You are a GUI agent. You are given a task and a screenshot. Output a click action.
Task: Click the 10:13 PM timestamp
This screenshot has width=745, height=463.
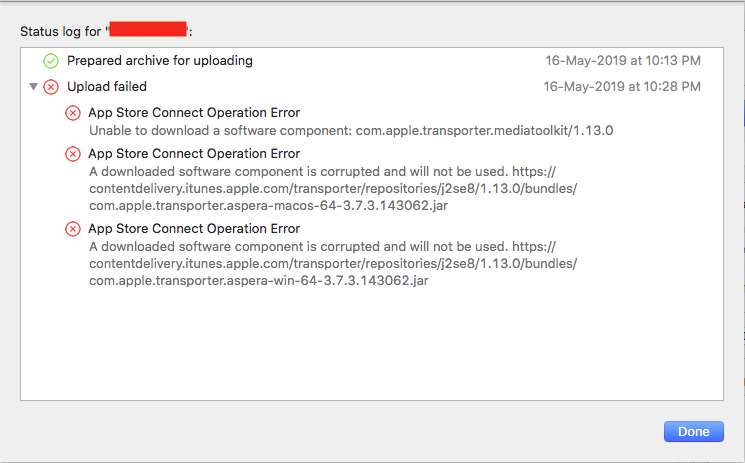tap(623, 61)
